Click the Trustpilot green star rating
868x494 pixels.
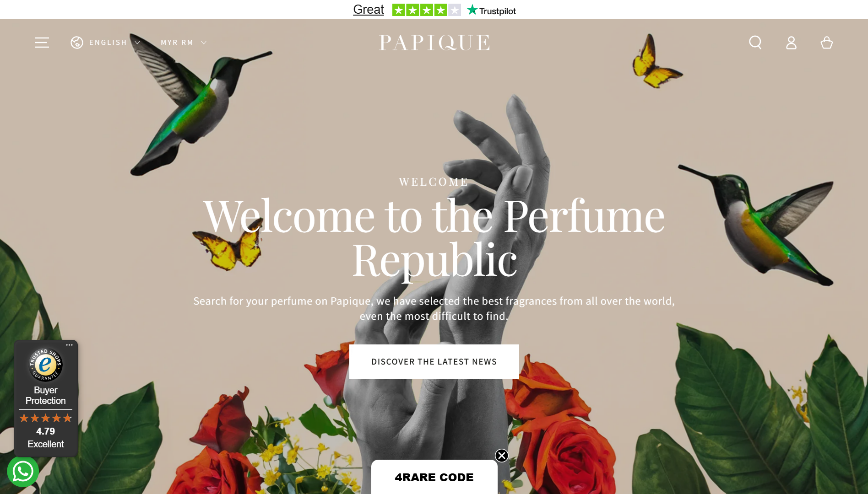point(427,10)
